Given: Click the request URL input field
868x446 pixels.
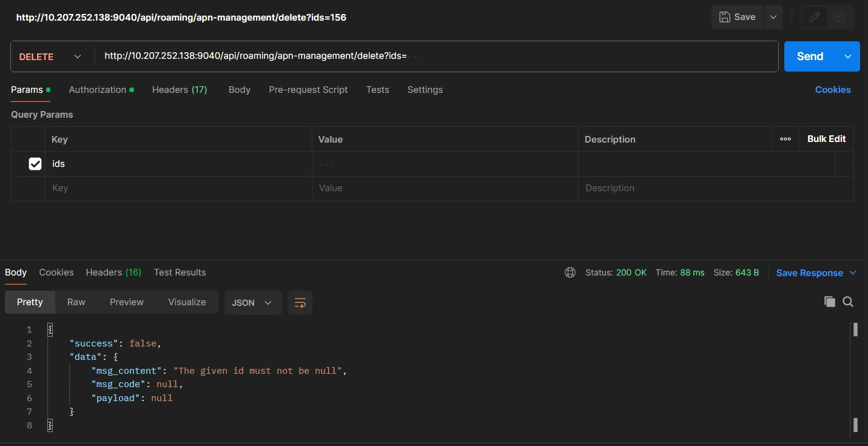Looking at the screenshot, I should coord(437,56).
